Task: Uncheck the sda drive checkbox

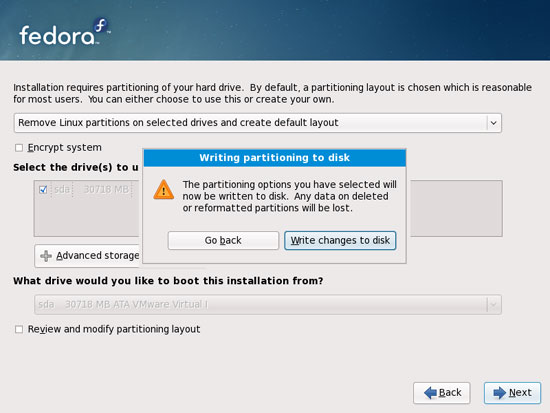Action: click(x=43, y=189)
